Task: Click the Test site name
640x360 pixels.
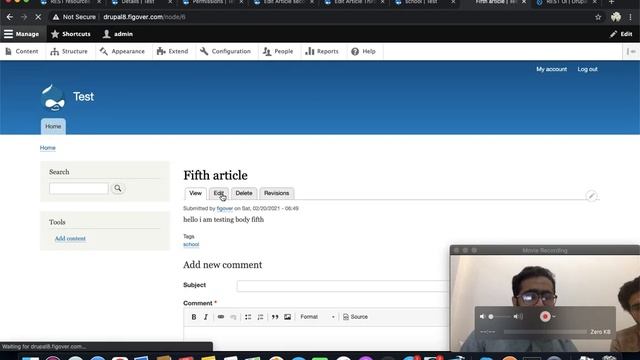Action: tap(83, 96)
